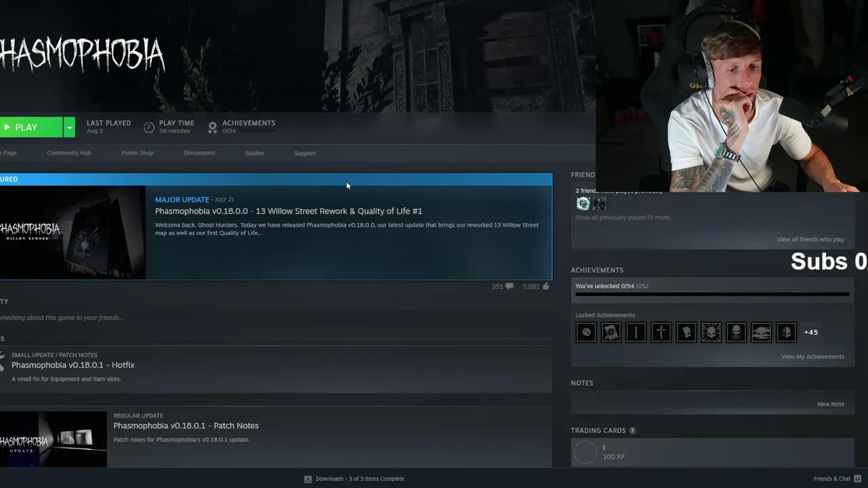The width and height of the screenshot is (868, 488).
Task: Click the green Play button
Action: [31, 127]
